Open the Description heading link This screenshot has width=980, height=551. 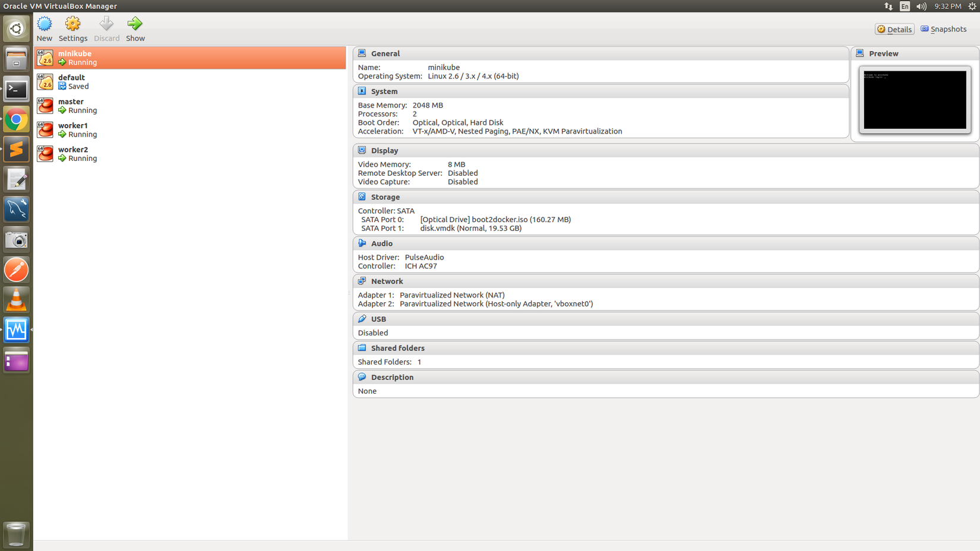pyautogui.click(x=393, y=378)
